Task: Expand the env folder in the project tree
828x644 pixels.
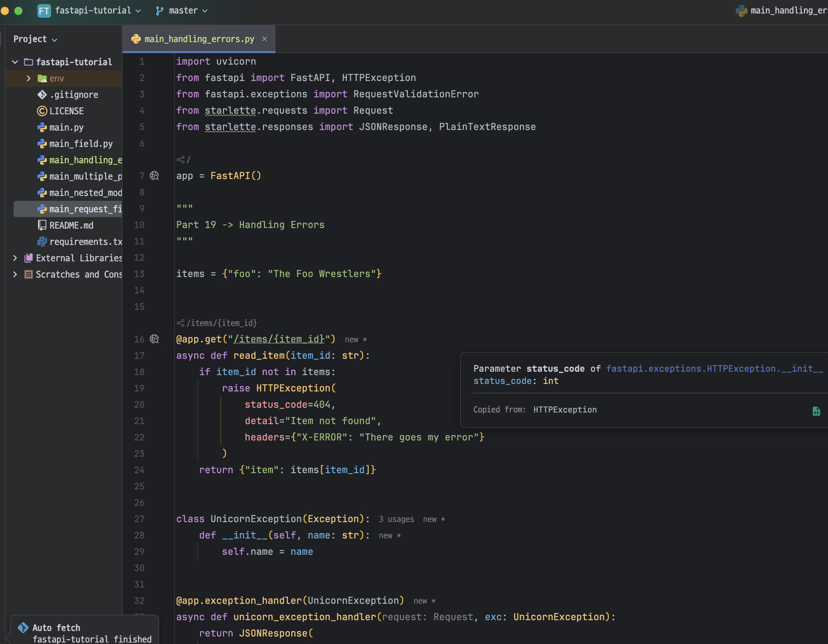Action: coord(29,78)
